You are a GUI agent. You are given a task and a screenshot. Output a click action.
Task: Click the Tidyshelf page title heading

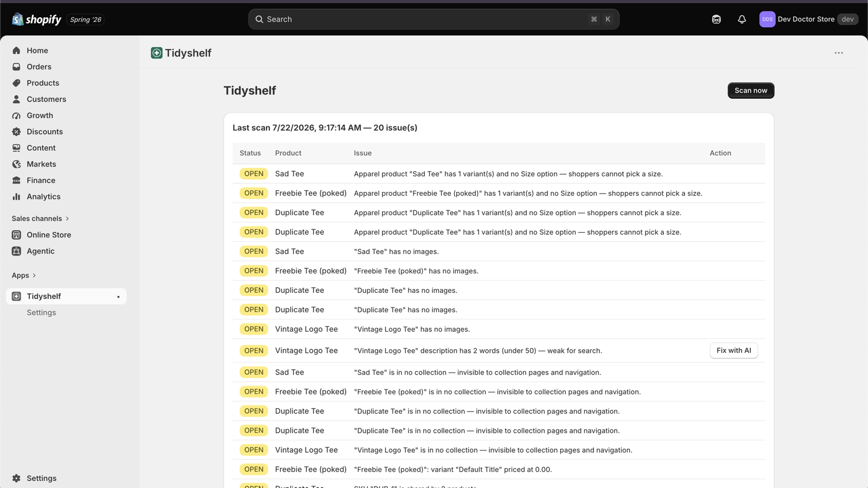[x=250, y=91]
